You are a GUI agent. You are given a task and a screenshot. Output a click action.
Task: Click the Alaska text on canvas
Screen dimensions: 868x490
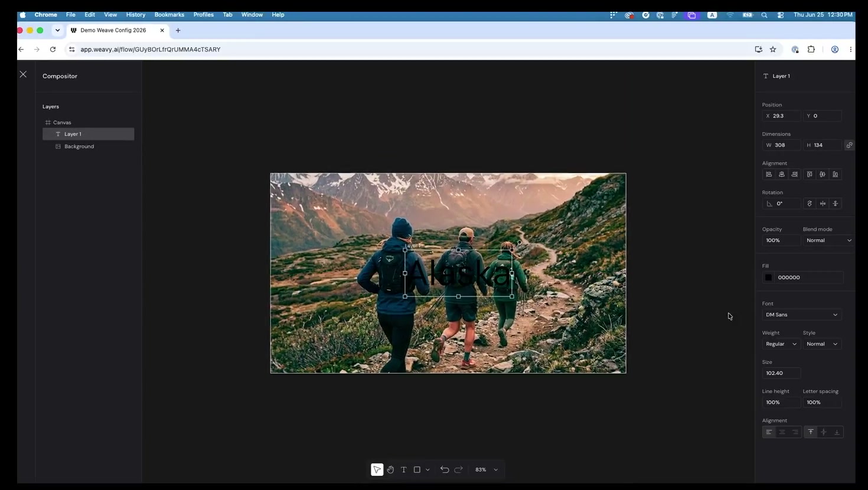(x=459, y=273)
